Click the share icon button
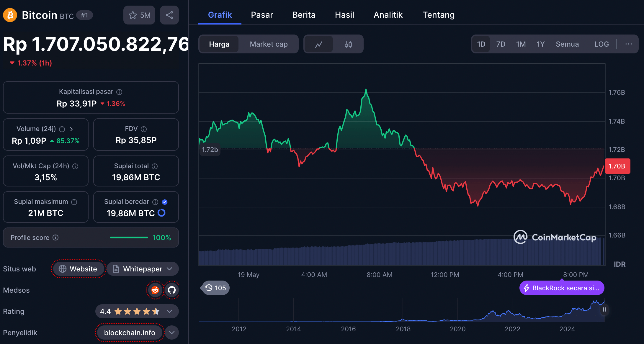Viewport: 644px width, 344px height. coord(169,15)
